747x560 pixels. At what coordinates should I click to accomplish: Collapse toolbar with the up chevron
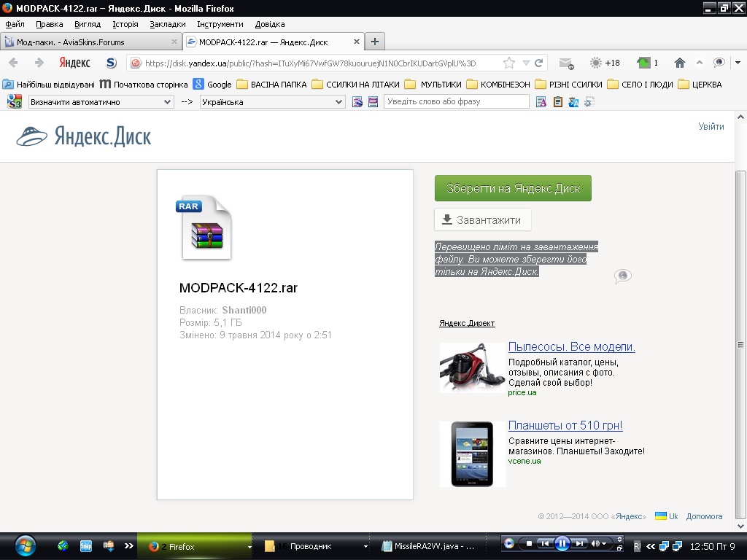[700, 63]
